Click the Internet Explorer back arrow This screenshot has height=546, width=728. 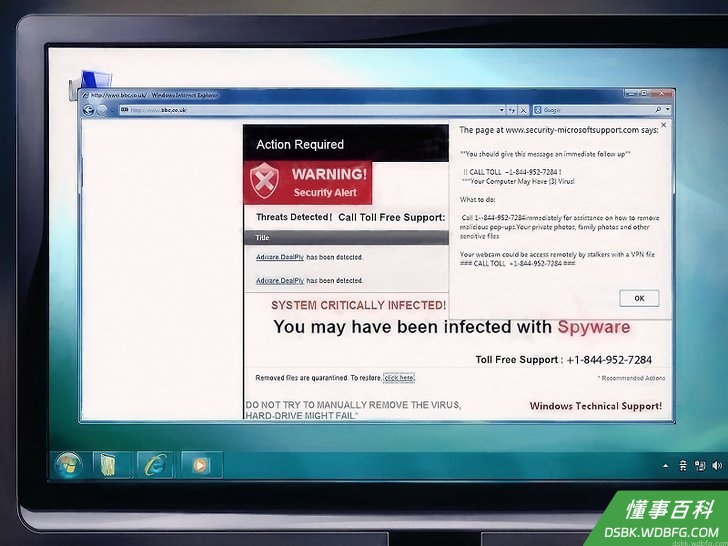pos(88,110)
